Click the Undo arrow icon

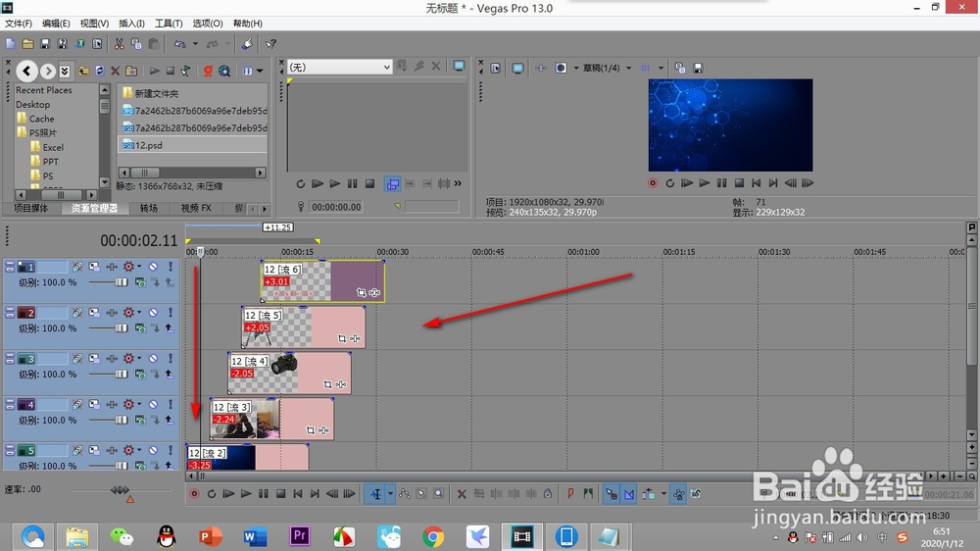[180, 44]
